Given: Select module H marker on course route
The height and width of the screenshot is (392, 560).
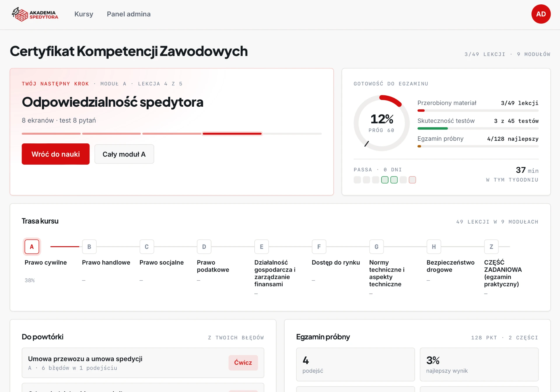Looking at the screenshot, I should [434, 247].
